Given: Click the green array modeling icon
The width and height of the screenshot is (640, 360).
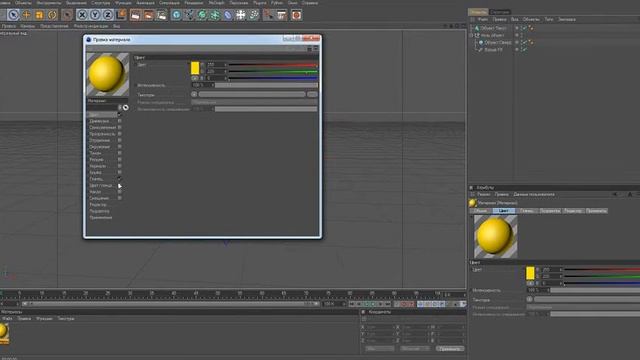Looking at the screenshot, I should coord(215,15).
